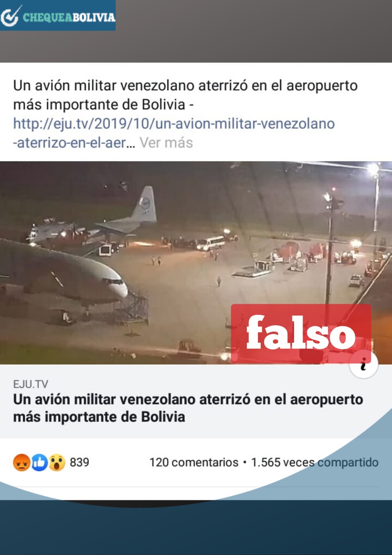
Task: Open the 839 reactions count
Action: tap(79, 463)
